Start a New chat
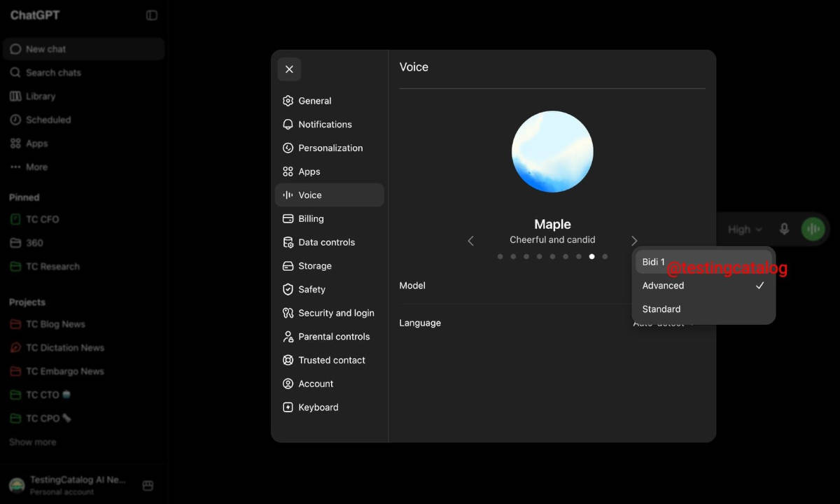The width and height of the screenshot is (840, 504). 84,49
